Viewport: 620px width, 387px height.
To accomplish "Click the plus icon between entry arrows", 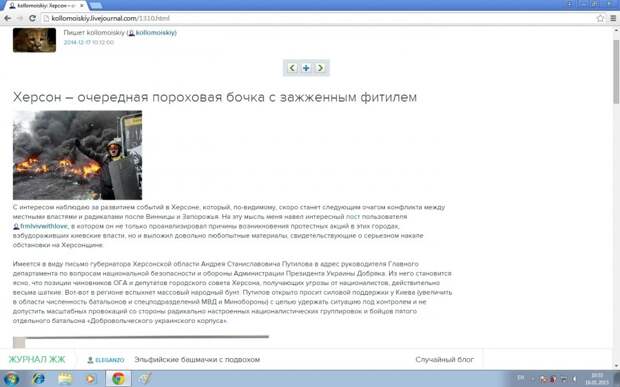I will tap(306, 68).
